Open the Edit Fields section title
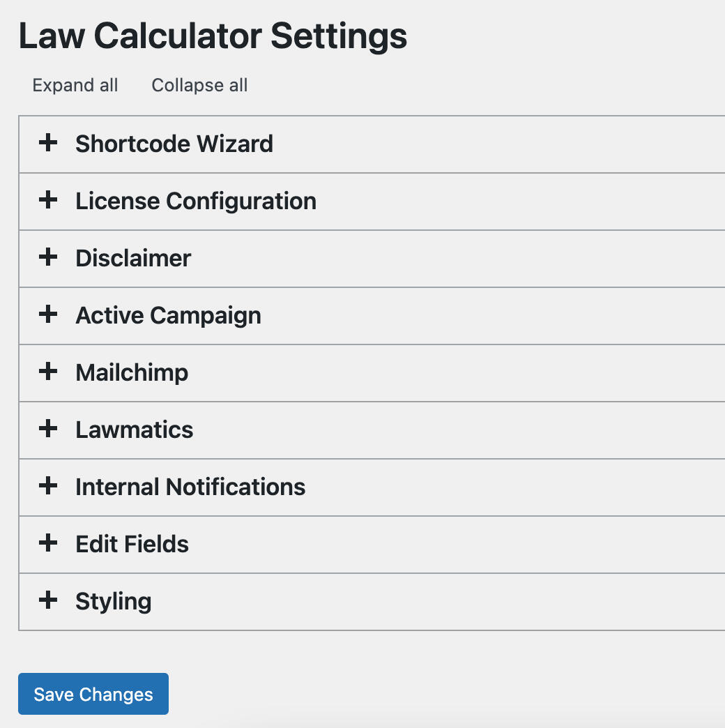 [x=132, y=544]
